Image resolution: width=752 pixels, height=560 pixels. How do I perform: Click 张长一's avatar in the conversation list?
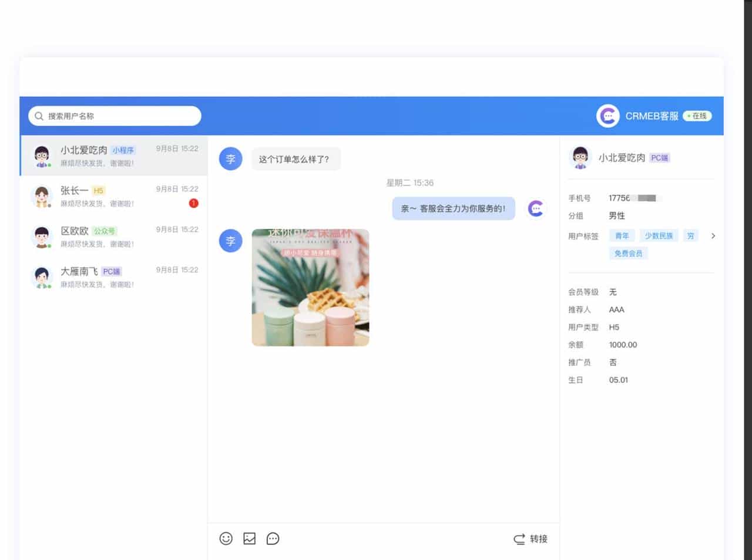pyautogui.click(x=41, y=196)
